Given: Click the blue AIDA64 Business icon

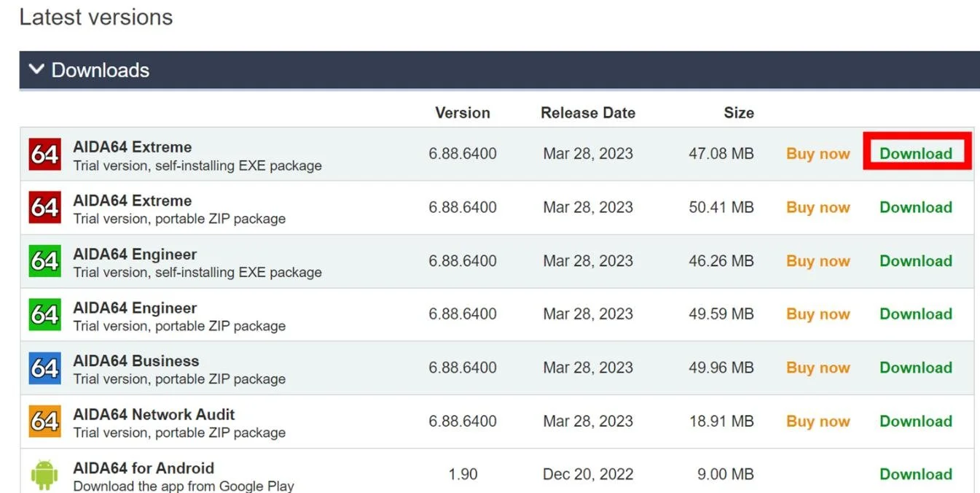Looking at the screenshot, I should 44,368.
